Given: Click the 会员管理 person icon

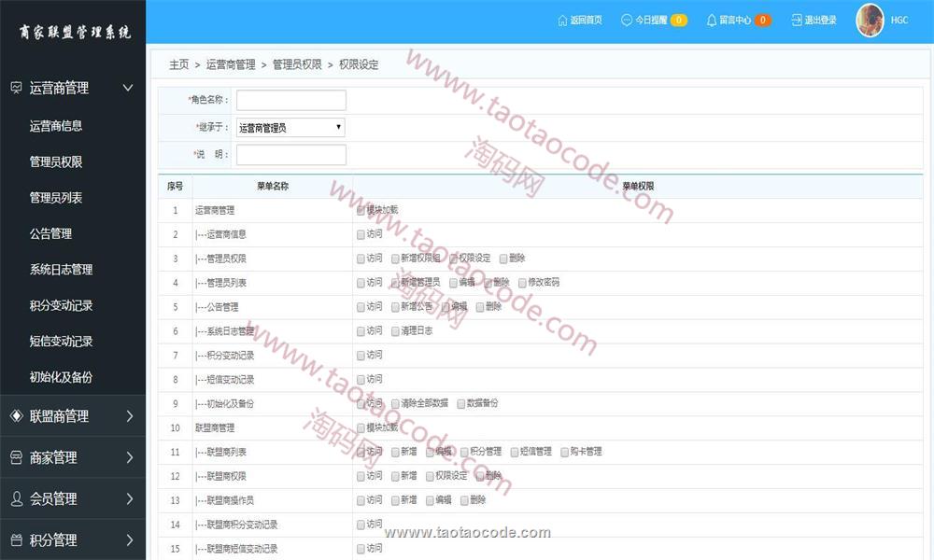Looking at the screenshot, I should 16,498.
